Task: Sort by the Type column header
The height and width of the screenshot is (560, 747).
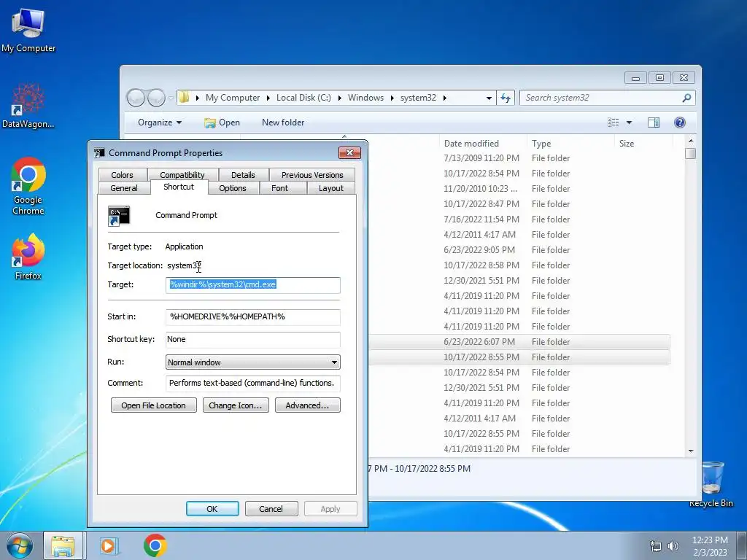Action: (570, 144)
